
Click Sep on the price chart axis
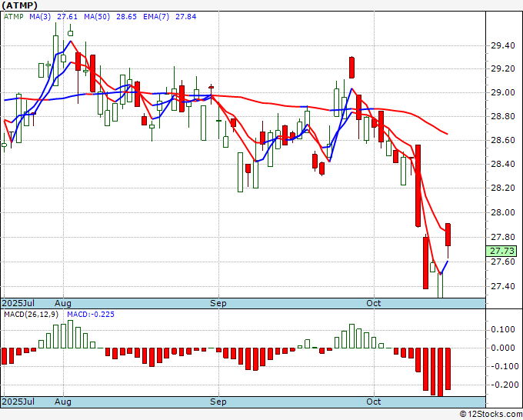(x=218, y=303)
